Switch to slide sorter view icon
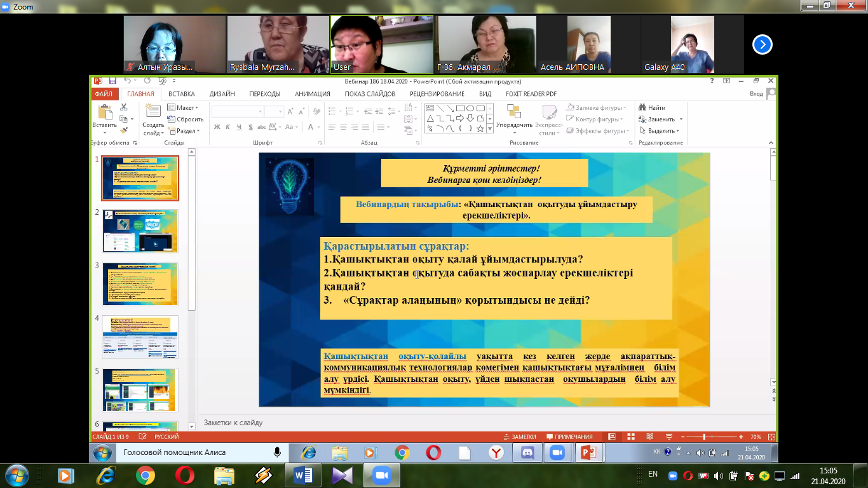This screenshot has width=868, height=488. pyautogui.click(x=629, y=437)
